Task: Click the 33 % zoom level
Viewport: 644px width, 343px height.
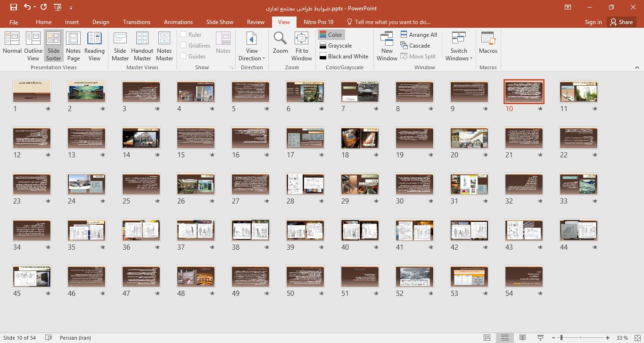Action: 622,337
